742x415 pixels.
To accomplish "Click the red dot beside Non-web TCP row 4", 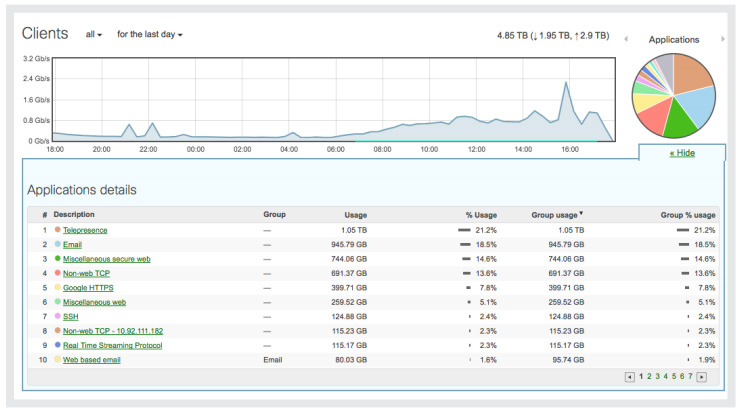I will coord(57,273).
